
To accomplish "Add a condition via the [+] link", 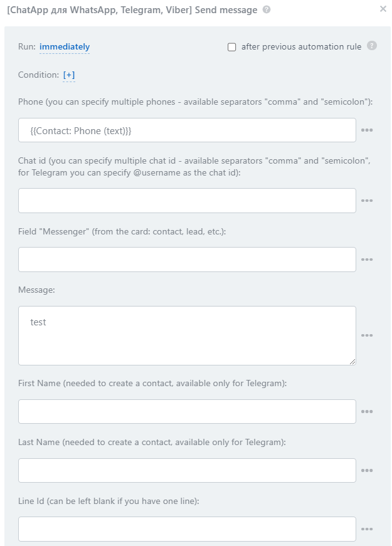I will point(69,75).
